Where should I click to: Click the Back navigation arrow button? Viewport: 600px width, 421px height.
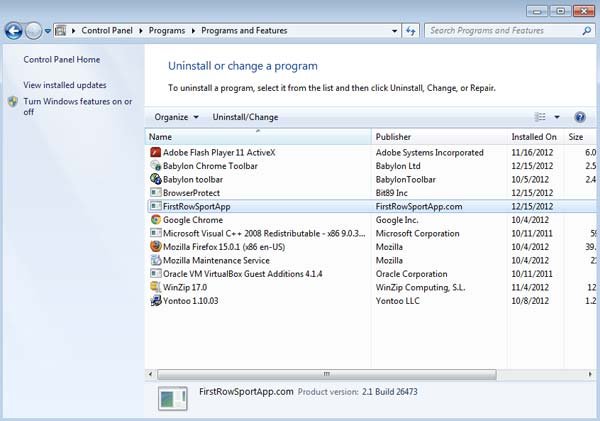14,31
